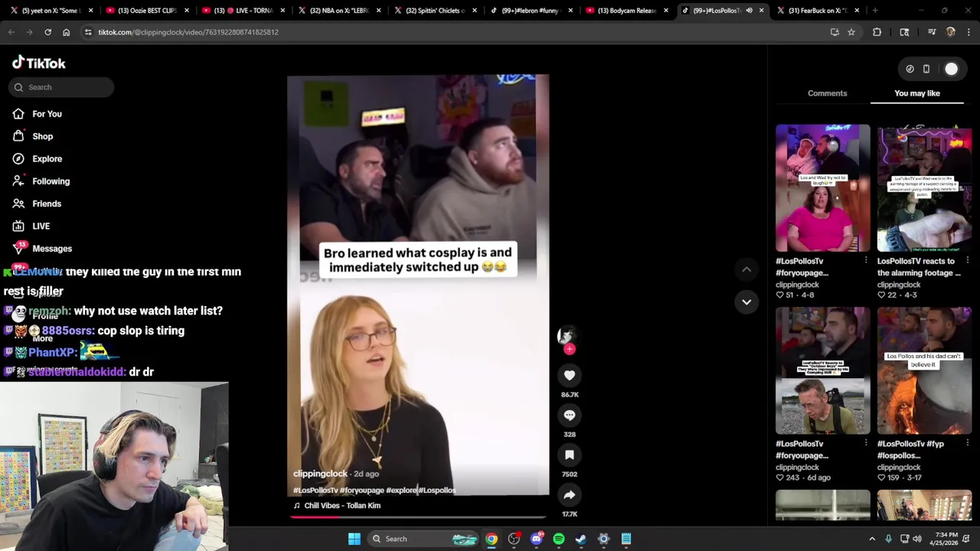The width and height of the screenshot is (980, 551).
Task: Open the TikTok logo home link
Action: tap(39, 63)
